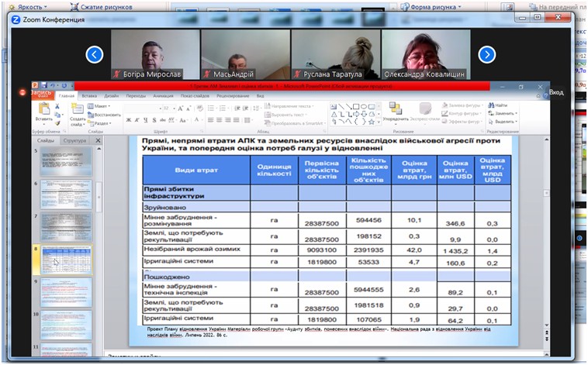This screenshot has height=365, width=588.
Task: Switch to the Переходы ribbon tab
Action: pos(136,96)
